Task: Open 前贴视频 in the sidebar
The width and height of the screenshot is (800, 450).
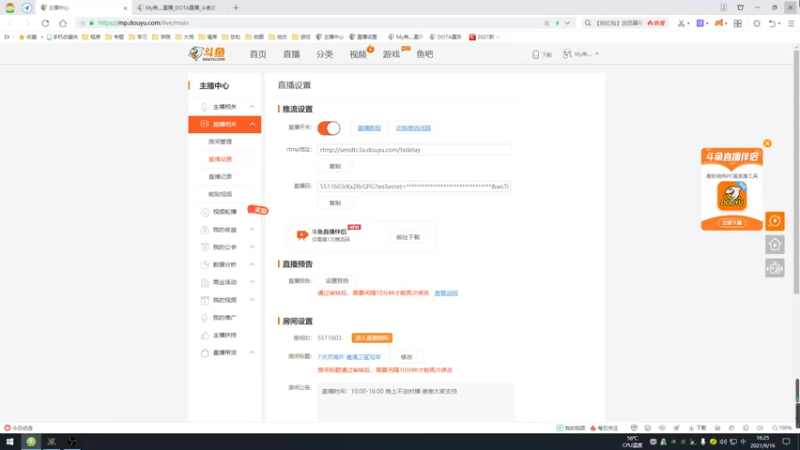Action: pos(220,194)
